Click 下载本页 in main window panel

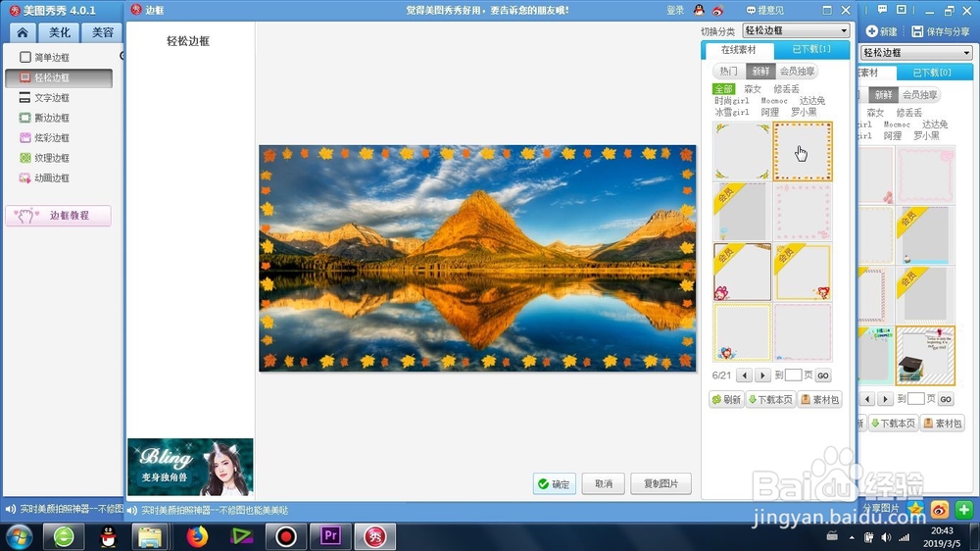coord(893,424)
